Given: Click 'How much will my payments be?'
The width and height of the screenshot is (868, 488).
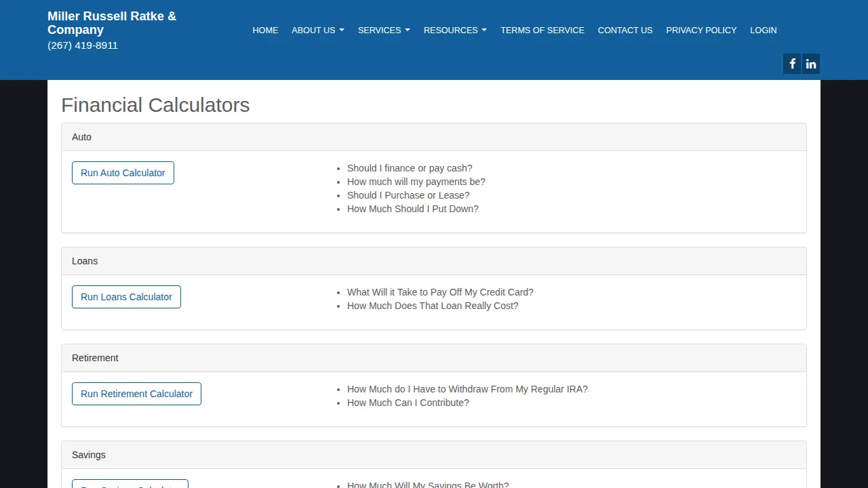Looking at the screenshot, I should [416, 182].
